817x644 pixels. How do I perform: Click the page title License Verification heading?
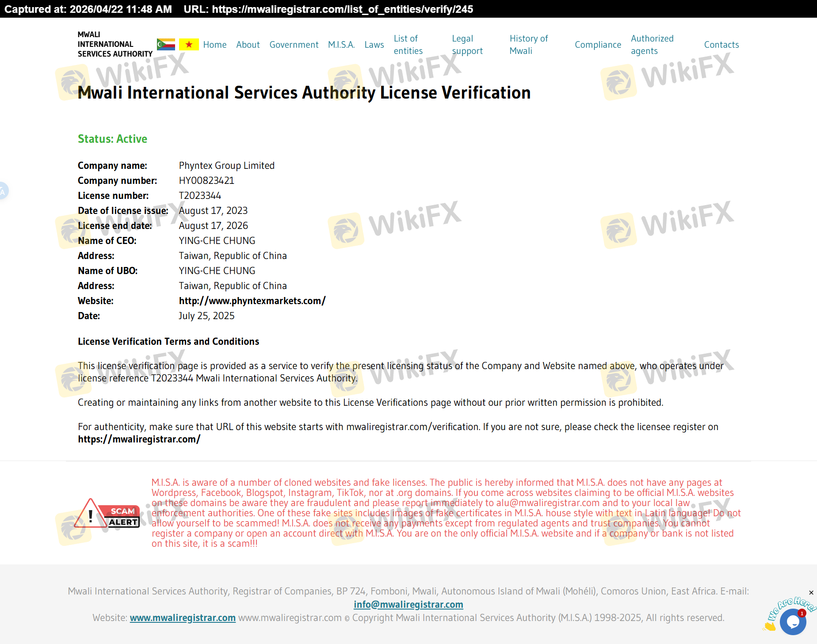coord(304,93)
